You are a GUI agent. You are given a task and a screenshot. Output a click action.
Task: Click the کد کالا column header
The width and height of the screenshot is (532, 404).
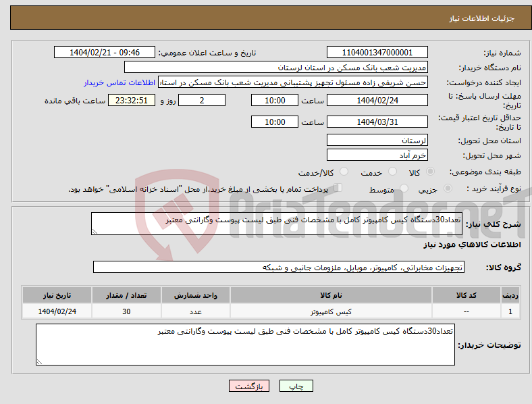pyautogui.click(x=467, y=295)
